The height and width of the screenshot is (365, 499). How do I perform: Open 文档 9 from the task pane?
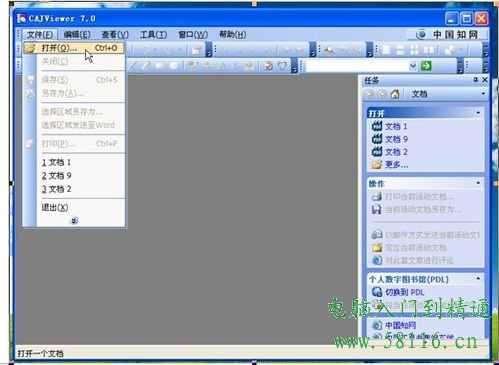[x=396, y=139]
